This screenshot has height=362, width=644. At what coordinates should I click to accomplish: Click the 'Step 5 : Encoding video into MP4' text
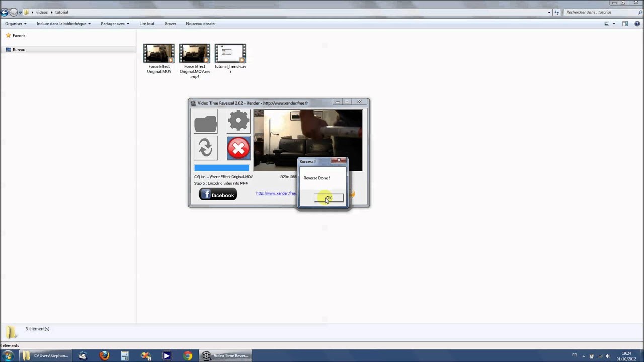[x=221, y=183]
